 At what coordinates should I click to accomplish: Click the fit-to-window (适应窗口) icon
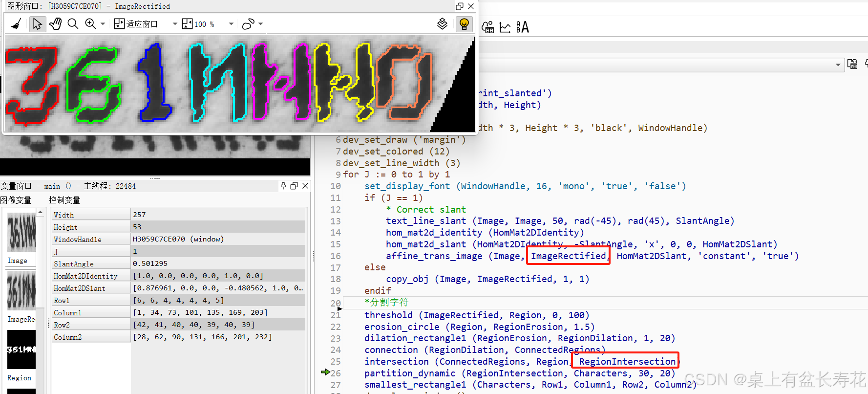119,24
